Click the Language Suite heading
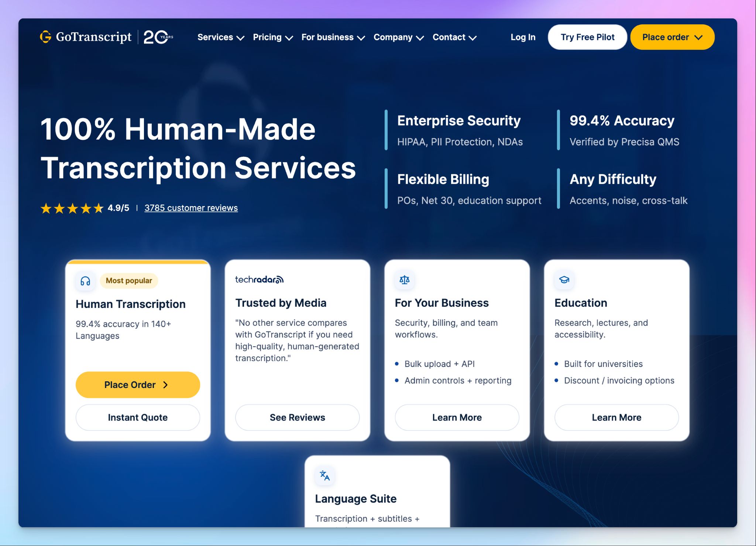 [356, 499]
